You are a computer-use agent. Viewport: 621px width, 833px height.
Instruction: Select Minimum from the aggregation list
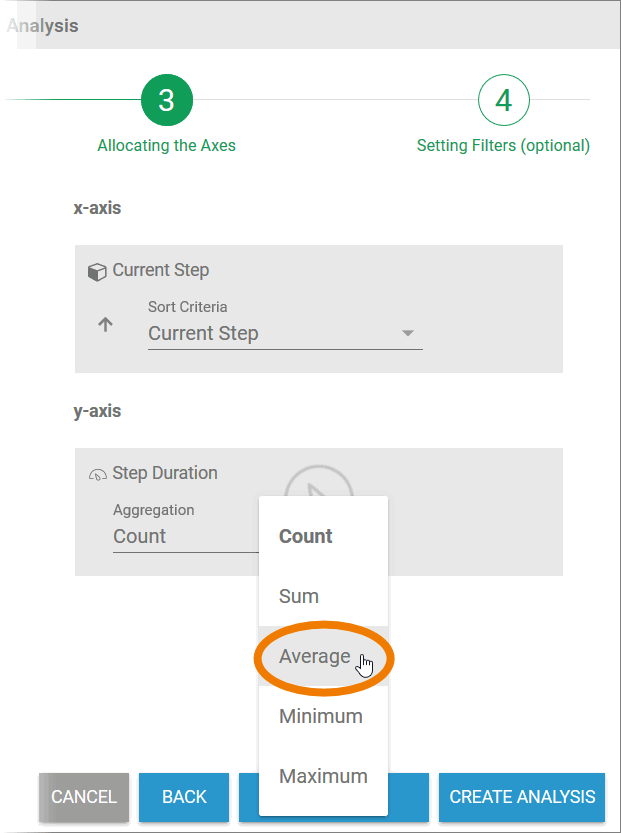tap(322, 716)
